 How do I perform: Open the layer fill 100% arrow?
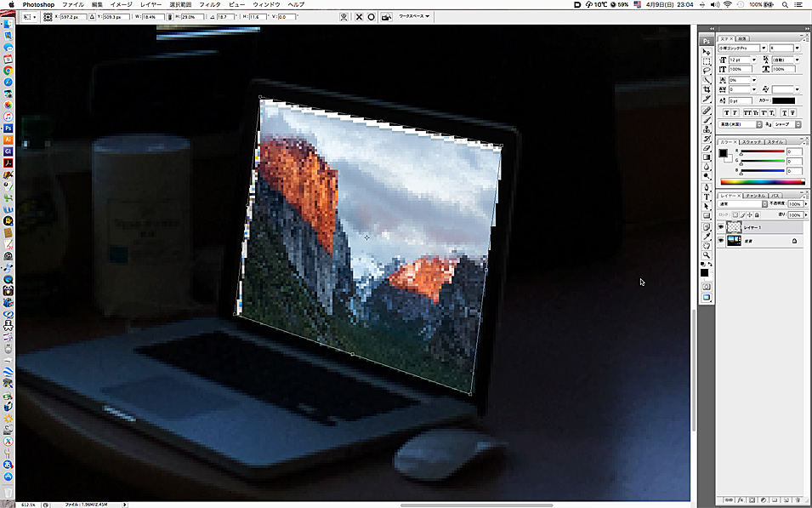(806, 214)
